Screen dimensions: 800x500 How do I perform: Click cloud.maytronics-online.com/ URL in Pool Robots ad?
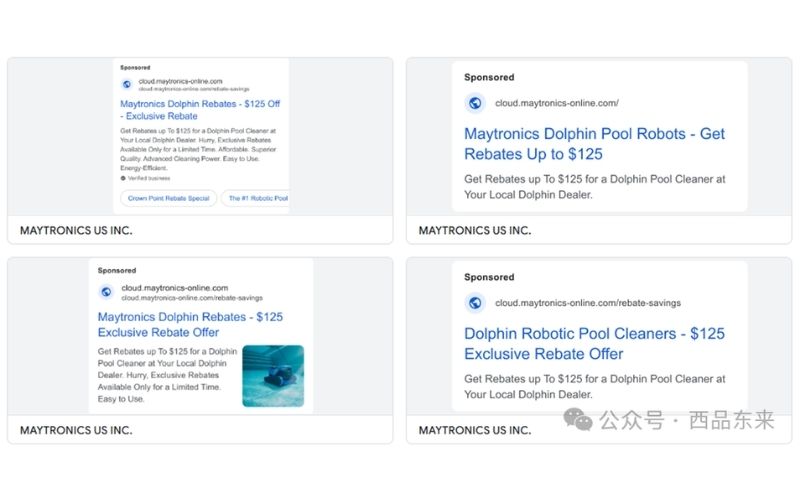pos(557,103)
